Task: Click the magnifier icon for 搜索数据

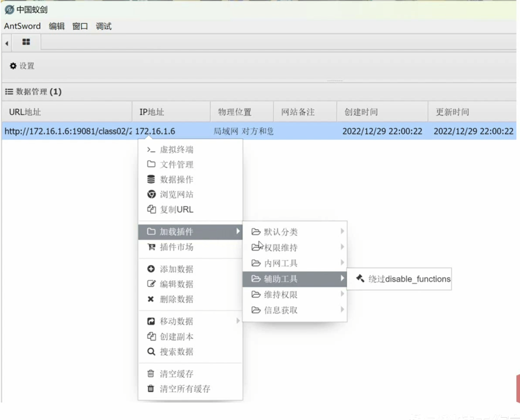Action: (151, 351)
